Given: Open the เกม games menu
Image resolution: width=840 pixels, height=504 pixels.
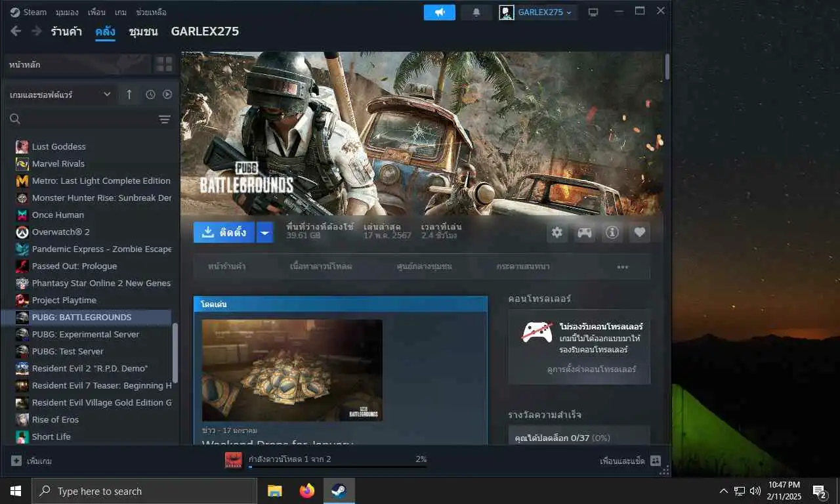Looking at the screenshot, I should pos(121,12).
